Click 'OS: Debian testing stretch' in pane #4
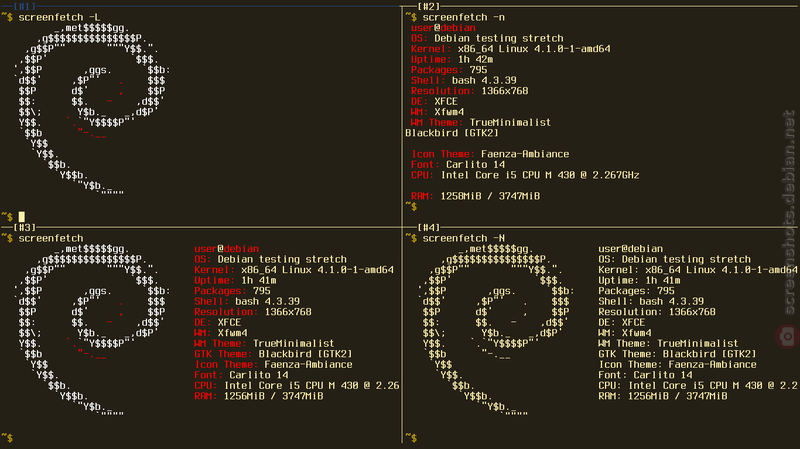This screenshot has height=449, width=800. tap(674, 259)
